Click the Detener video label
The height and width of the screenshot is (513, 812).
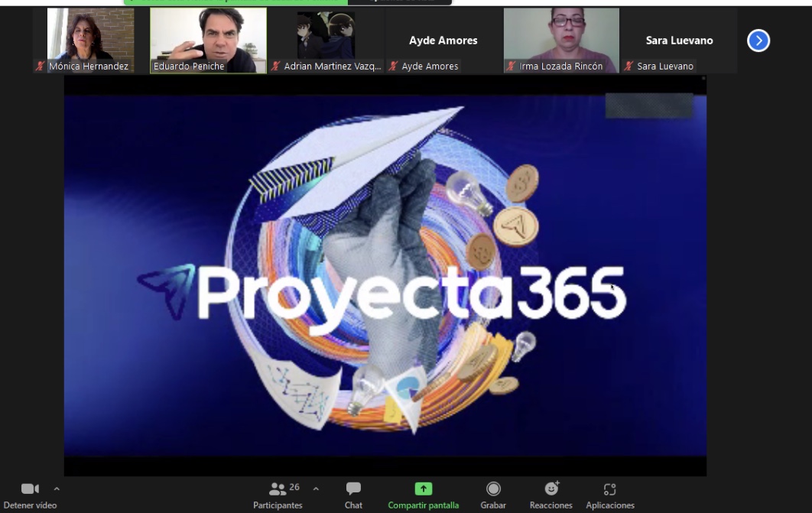click(30, 505)
